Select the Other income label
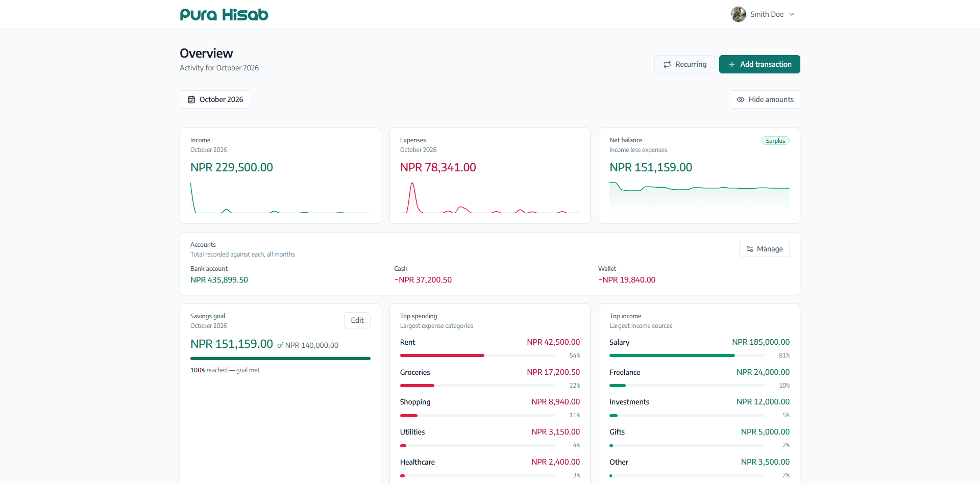This screenshot has height=484, width=980. click(x=619, y=462)
